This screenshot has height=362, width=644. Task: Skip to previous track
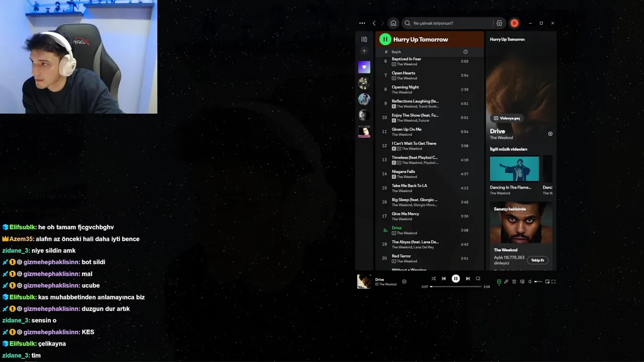444,279
